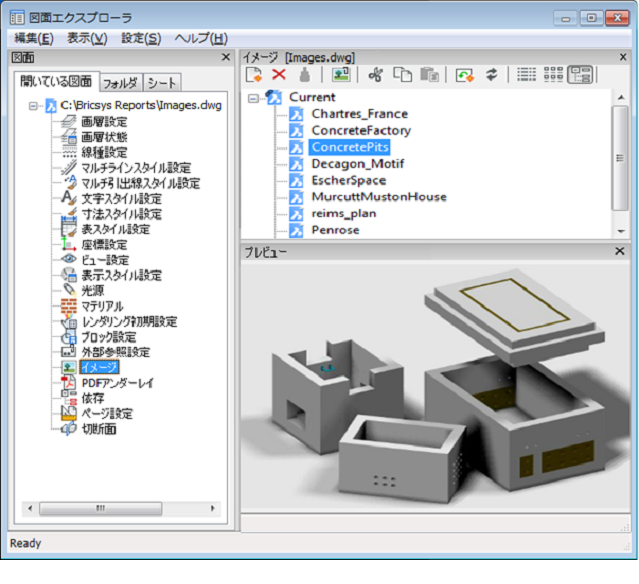Close the 図面 panel
This screenshot has height=584, width=639.
click(x=226, y=57)
